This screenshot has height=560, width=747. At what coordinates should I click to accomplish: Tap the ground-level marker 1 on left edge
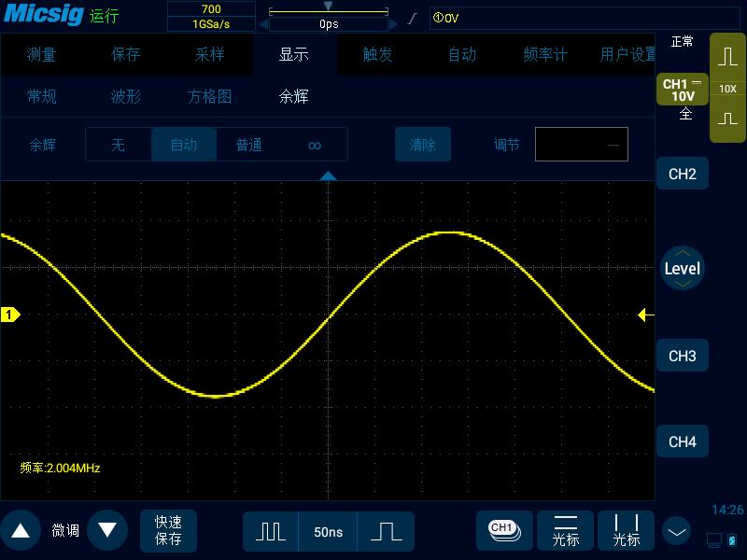[10, 315]
